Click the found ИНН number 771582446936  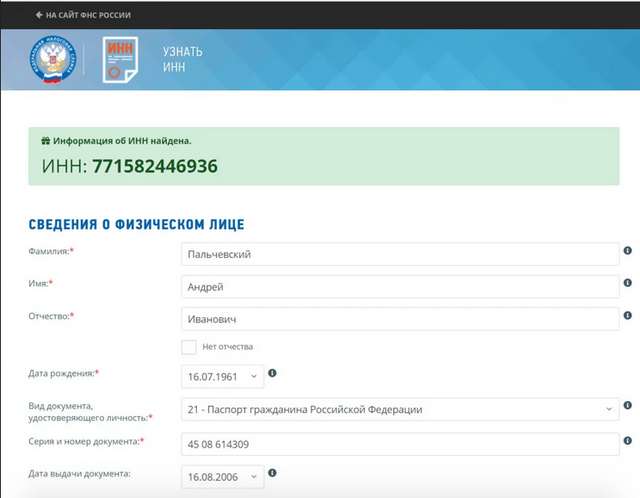click(x=155, y=166)
